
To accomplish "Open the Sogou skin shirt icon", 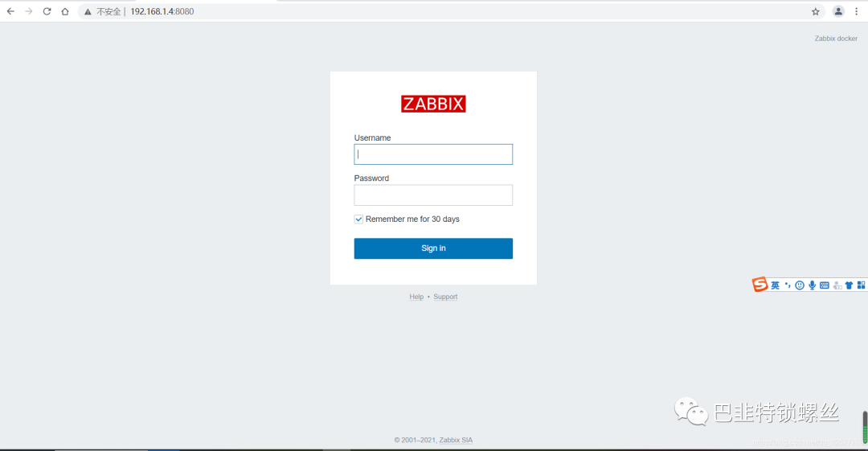I will point(850,285).
